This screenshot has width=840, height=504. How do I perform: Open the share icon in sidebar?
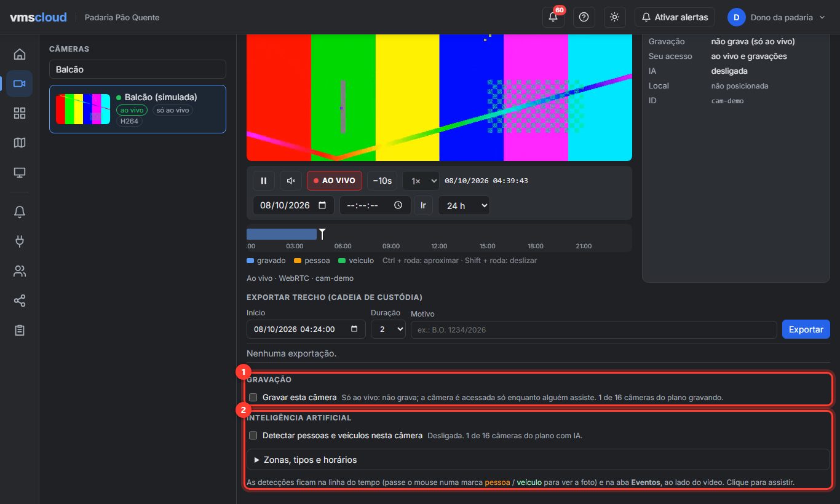tap(20, 301)
